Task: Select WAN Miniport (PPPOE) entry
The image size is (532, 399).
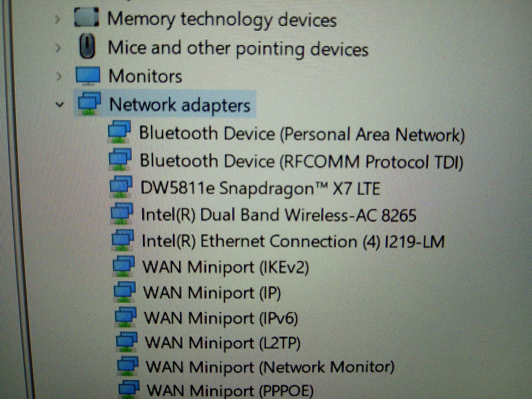Action: (x=231, y=390)
